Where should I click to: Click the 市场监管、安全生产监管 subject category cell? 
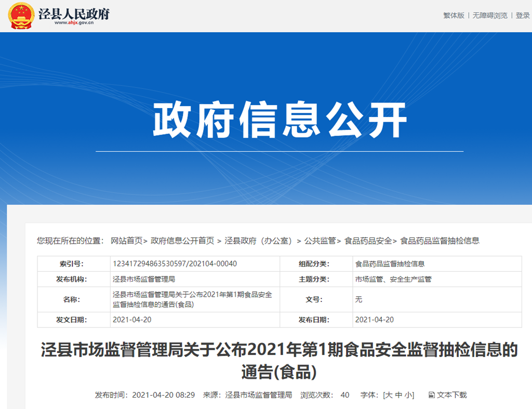(x=393, y=279)
